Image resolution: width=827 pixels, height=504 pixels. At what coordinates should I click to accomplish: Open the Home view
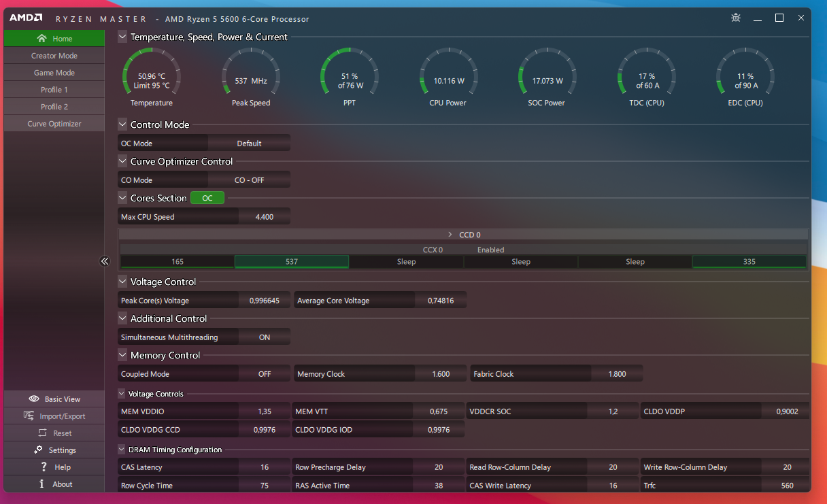tap(54, 39)
